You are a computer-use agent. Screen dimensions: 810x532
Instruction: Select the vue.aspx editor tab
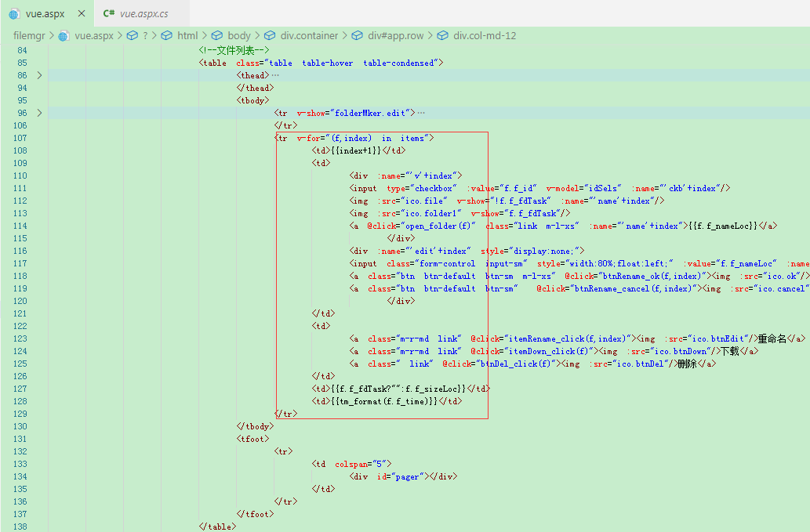[x=45, y=14]
